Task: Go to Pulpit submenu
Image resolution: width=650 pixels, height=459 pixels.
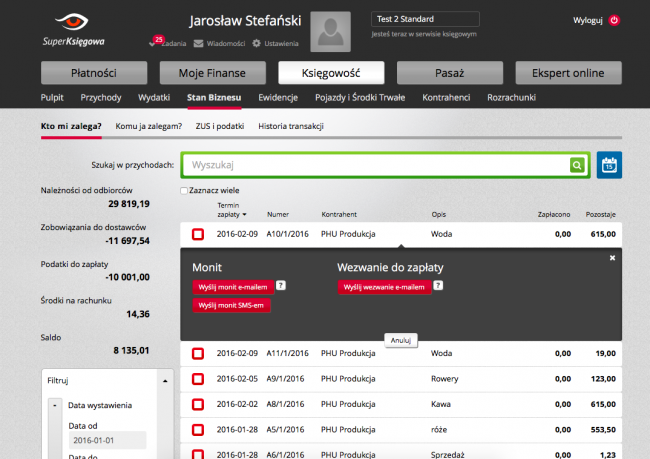Action: 52,97
